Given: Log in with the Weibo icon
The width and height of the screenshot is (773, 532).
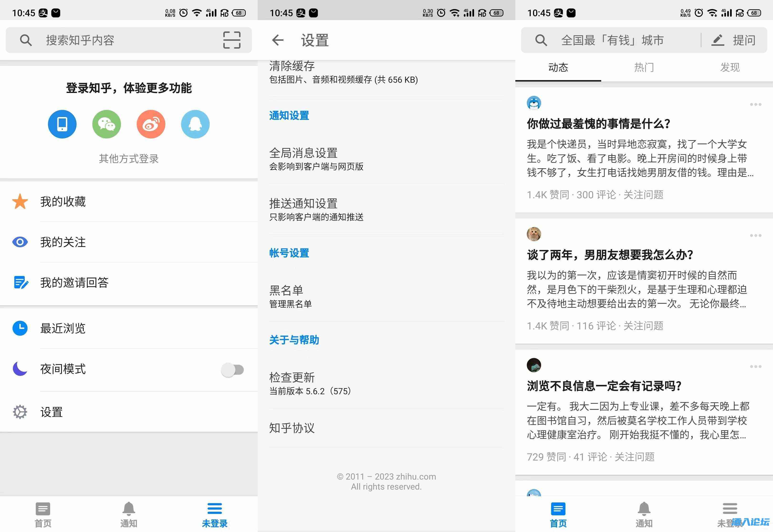Looking at the screenshot, I should pos(151,124).
